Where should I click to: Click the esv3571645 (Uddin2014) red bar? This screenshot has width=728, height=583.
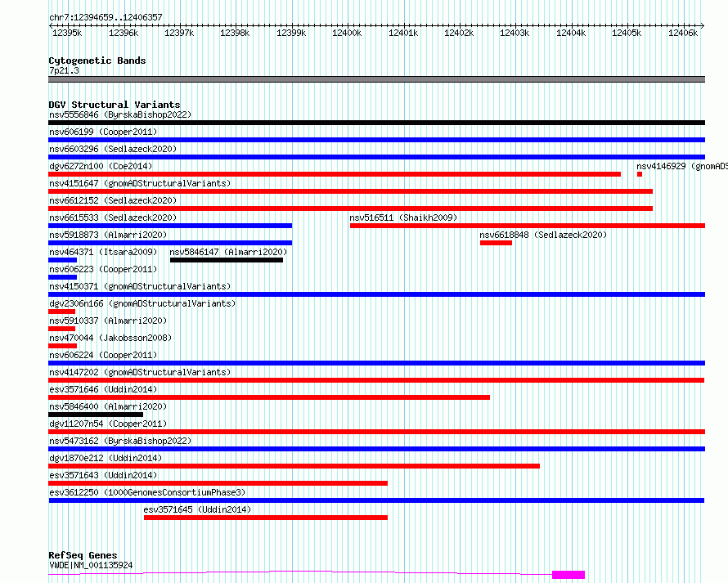(x=266, y=518)
